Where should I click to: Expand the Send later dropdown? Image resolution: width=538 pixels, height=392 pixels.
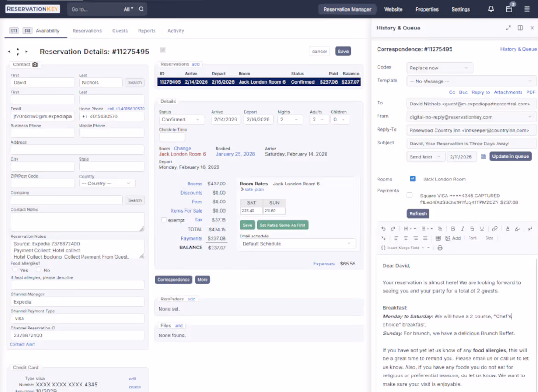426,156
